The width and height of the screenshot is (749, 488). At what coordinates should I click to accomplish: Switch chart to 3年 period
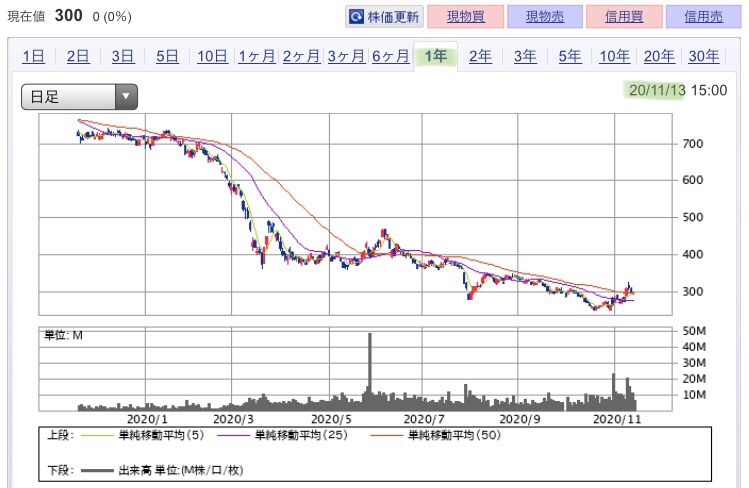coord(525,56)
